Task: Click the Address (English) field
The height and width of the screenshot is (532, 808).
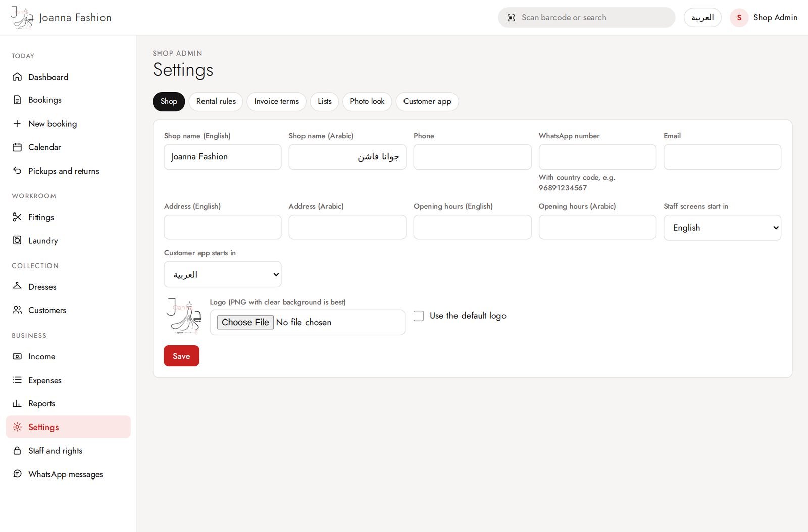Action: pyautogui.click(x=223, y=227)
